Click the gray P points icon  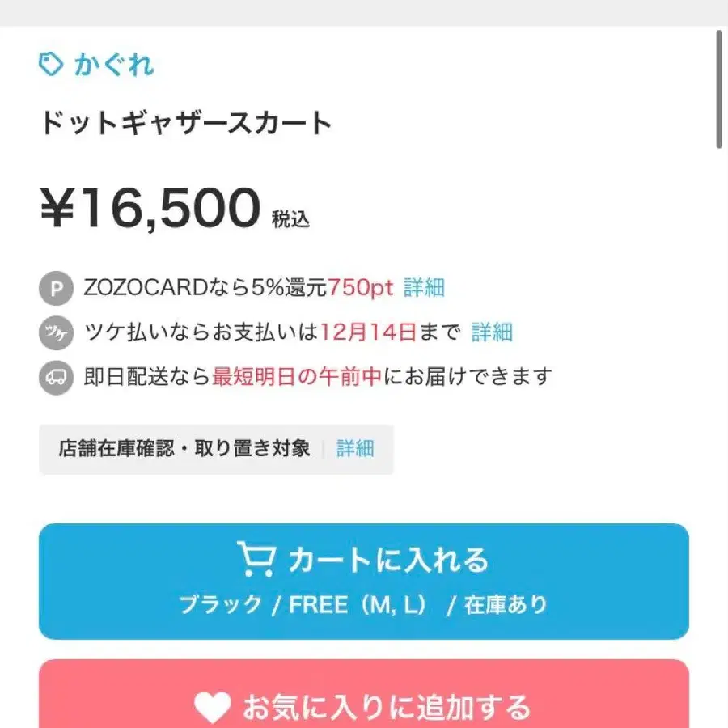click(56, 289)
